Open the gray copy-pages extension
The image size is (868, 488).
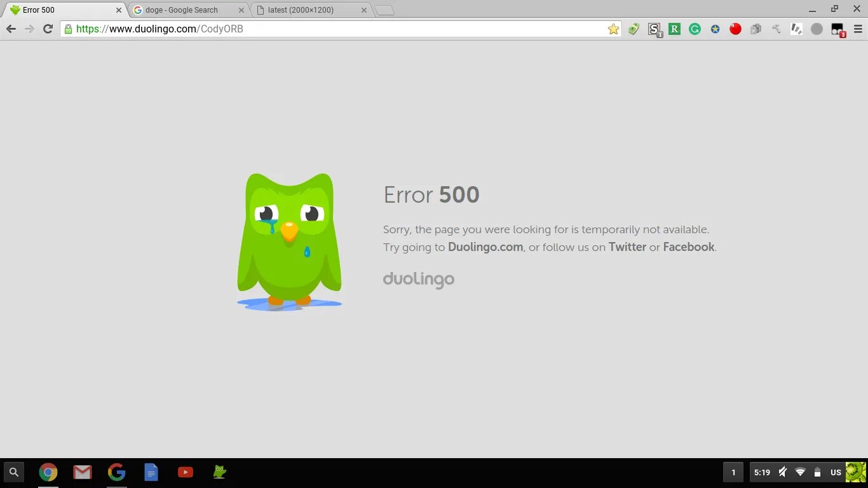[x=756, y=29]
